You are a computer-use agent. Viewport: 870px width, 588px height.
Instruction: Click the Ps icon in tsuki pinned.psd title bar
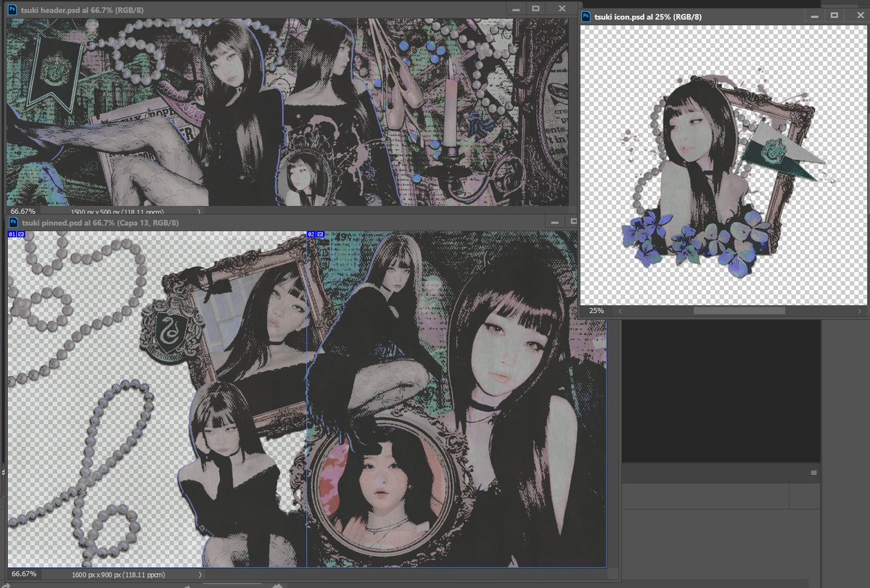coord(13,223)
